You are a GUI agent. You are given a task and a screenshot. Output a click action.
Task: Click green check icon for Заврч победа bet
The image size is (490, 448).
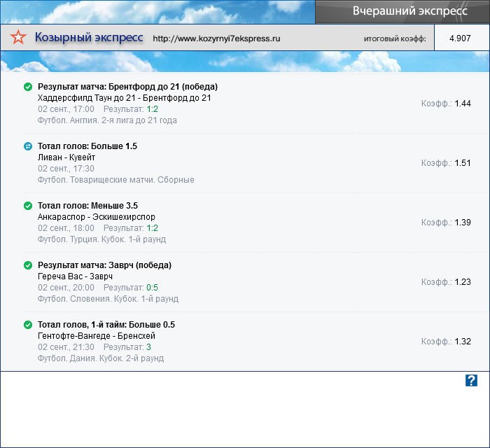[28, 265]
